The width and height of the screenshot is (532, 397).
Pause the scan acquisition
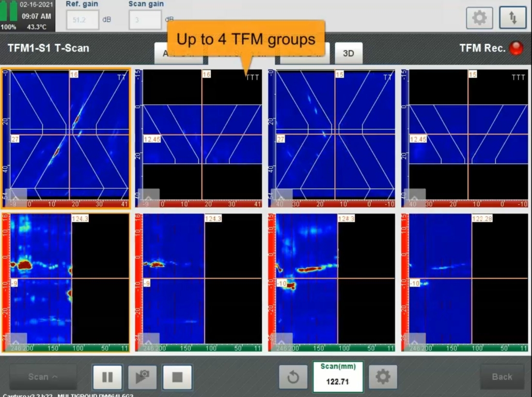[107, 377]
